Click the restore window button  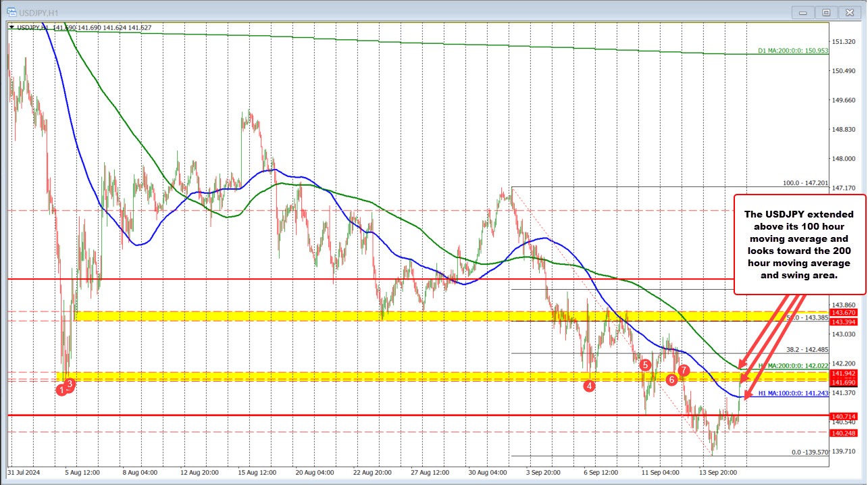[825, 11]
